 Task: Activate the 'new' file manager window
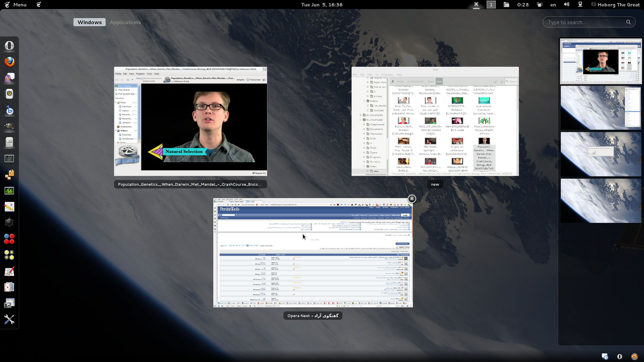tap(435, 121)
